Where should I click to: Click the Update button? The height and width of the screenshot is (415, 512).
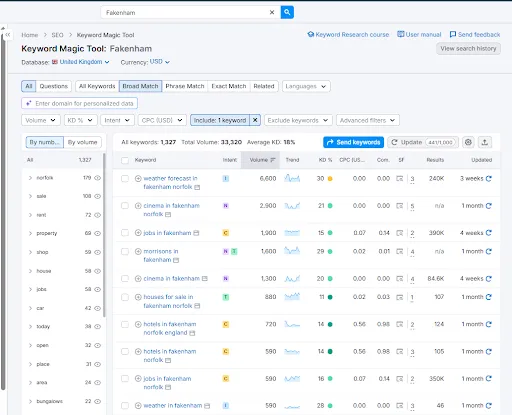(423, 142)
